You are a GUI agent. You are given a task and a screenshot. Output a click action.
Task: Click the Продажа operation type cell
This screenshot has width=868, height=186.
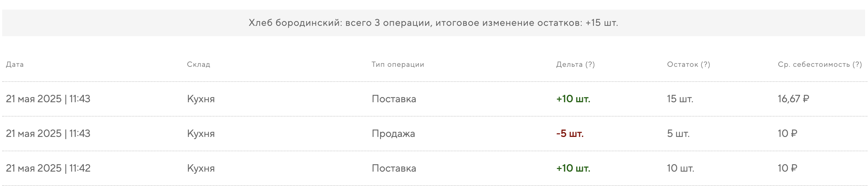pyautogui.click(x=393, y=134)
